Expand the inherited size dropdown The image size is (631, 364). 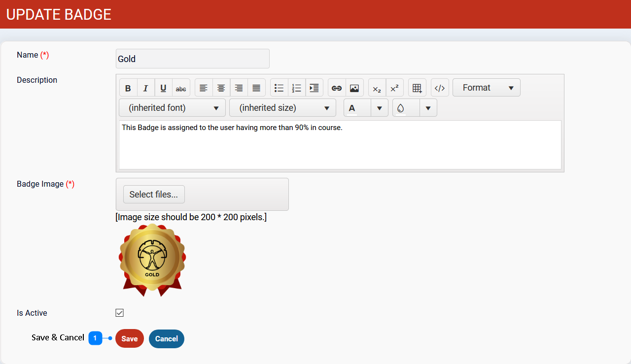(x=282, y=108)
